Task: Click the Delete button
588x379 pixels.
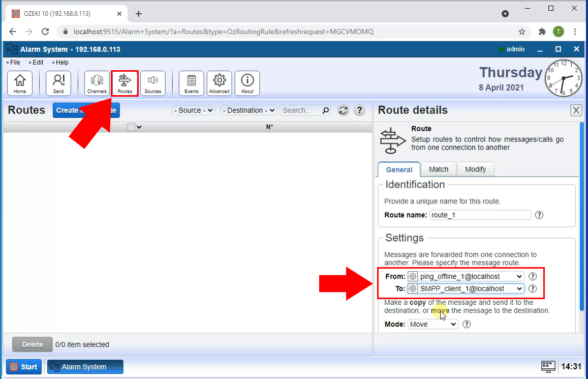Action: tap(32, 344)
